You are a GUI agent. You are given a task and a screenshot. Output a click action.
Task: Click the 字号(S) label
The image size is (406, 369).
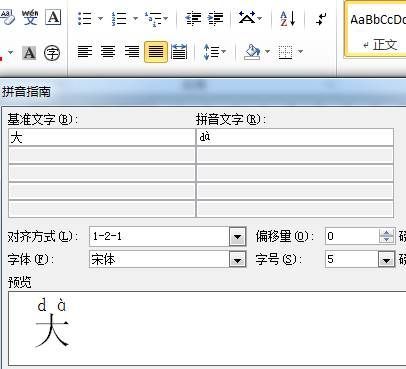pyautogui.click(x=279, y=259)
